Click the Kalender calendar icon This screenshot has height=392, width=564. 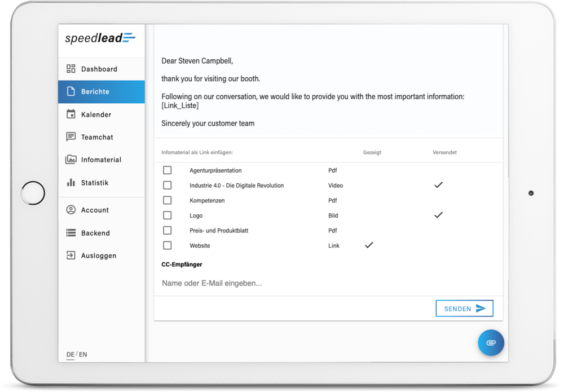pyautogui.click(x=71, y=114)
